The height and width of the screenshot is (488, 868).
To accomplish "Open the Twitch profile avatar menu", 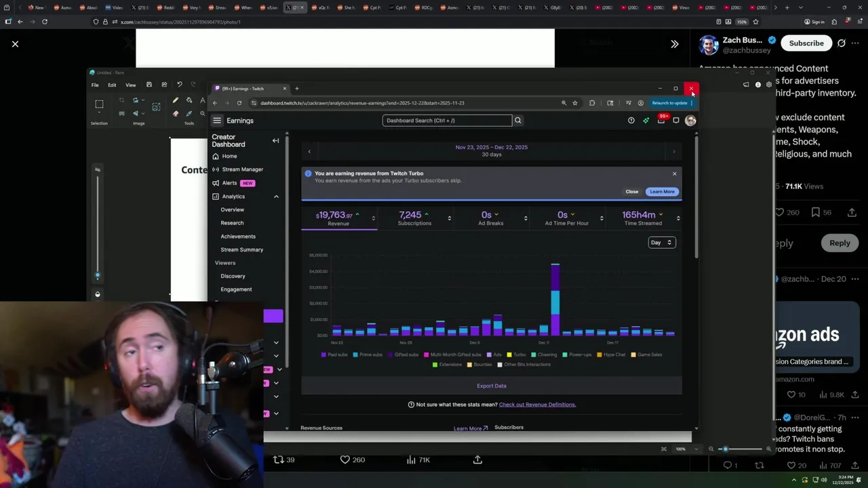I will click(690, 121).
